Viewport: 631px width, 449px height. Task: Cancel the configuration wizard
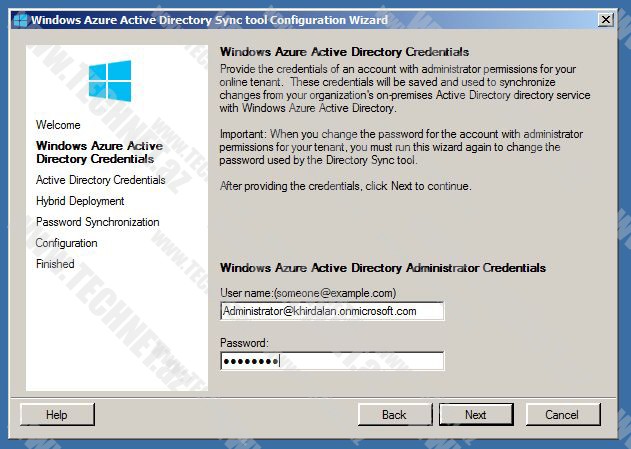click(x=561, y=414)
